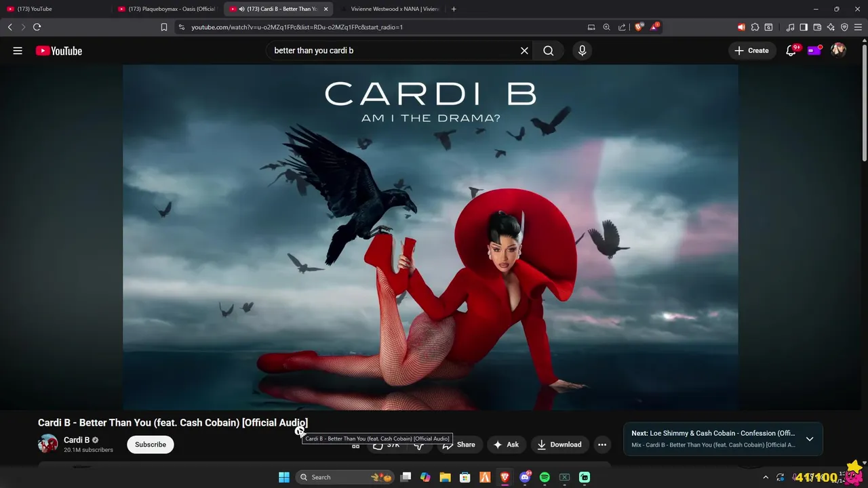
Task: Click the Ask button
Action: (x=507, y=445)
